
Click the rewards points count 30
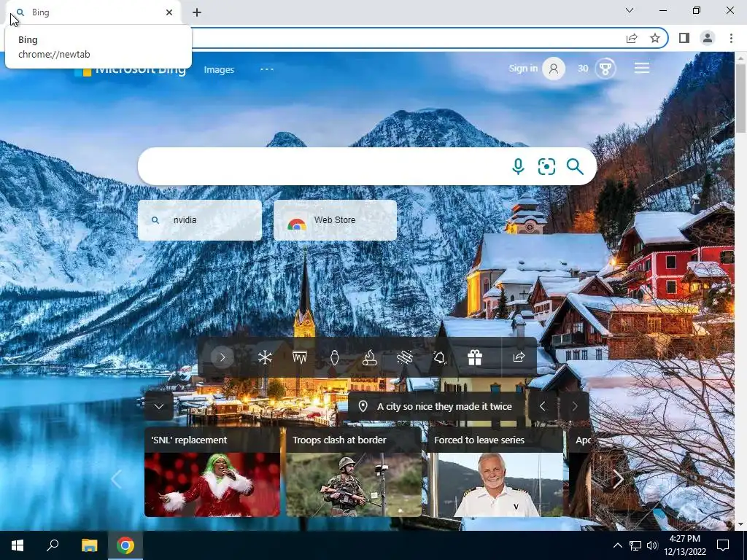tap(583, 68)
